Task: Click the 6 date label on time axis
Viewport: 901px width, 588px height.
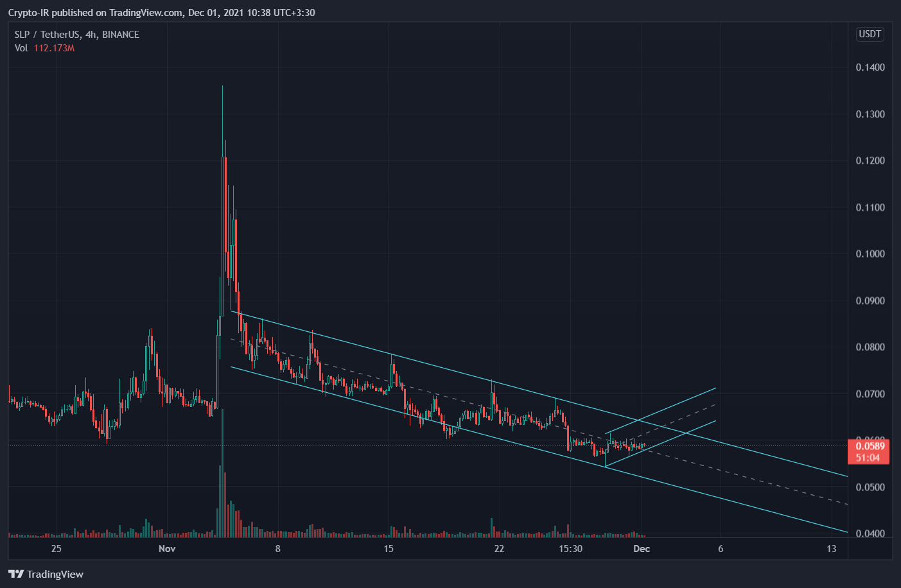Action: point(721,548)
